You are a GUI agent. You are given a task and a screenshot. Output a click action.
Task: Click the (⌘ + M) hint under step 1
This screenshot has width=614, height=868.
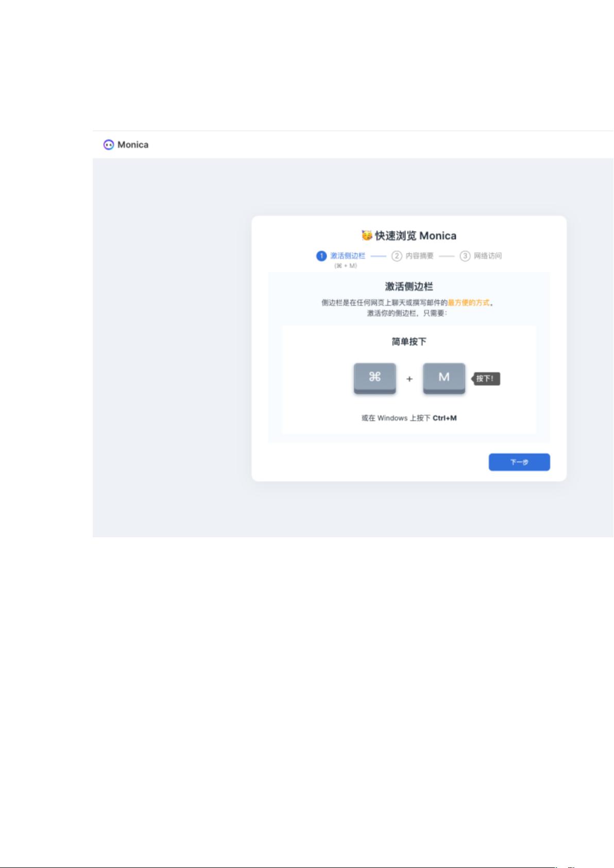[x=346, y=266]
